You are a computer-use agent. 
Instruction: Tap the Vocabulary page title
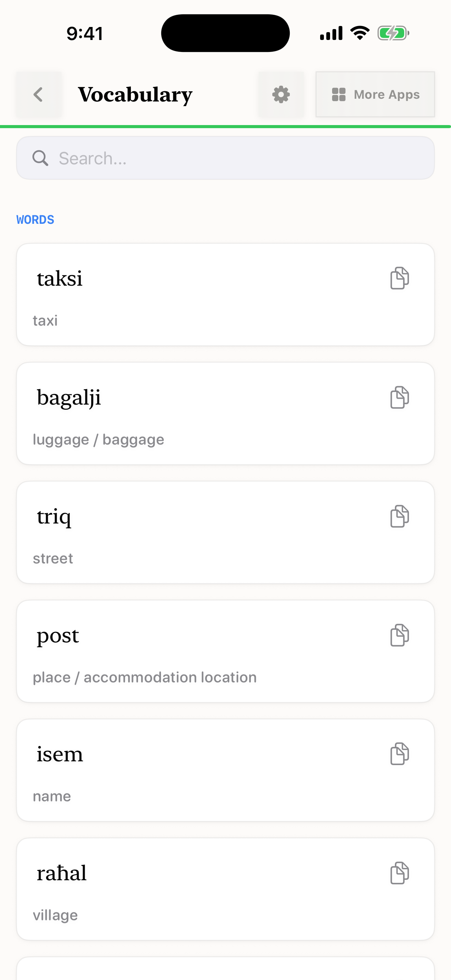pyautogui.click(x=135, y=95)
